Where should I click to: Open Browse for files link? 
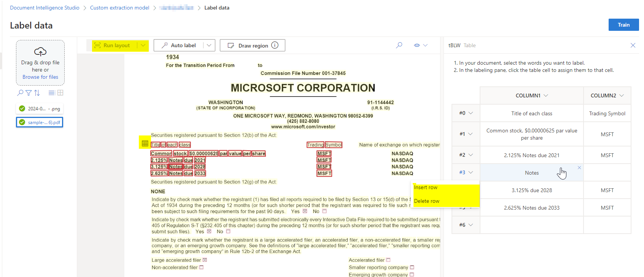[40, 77]
